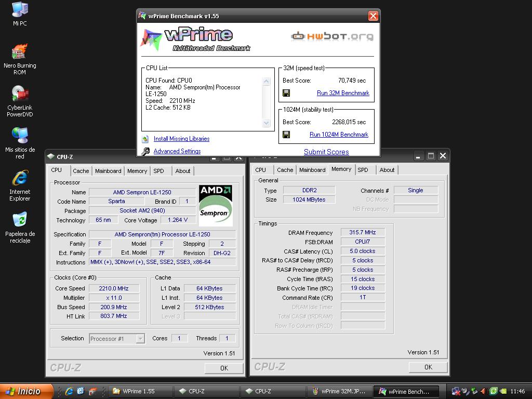Switch to Memory tab in left CPU-Z window
Viewport: 532px width, 399px height.
137,171
